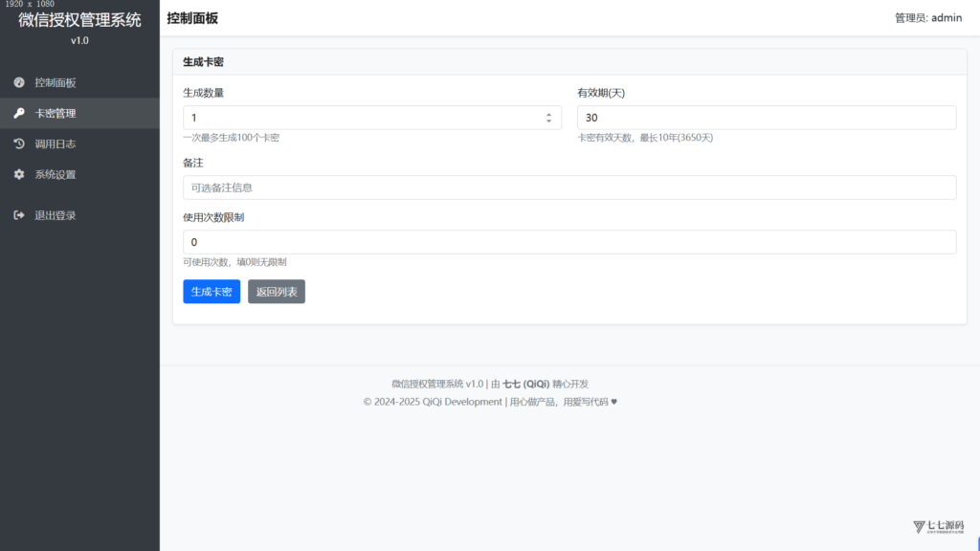Click the 可使用次数 hint text
Viewport: 980px width, 551px height.
tap(234, 262)
